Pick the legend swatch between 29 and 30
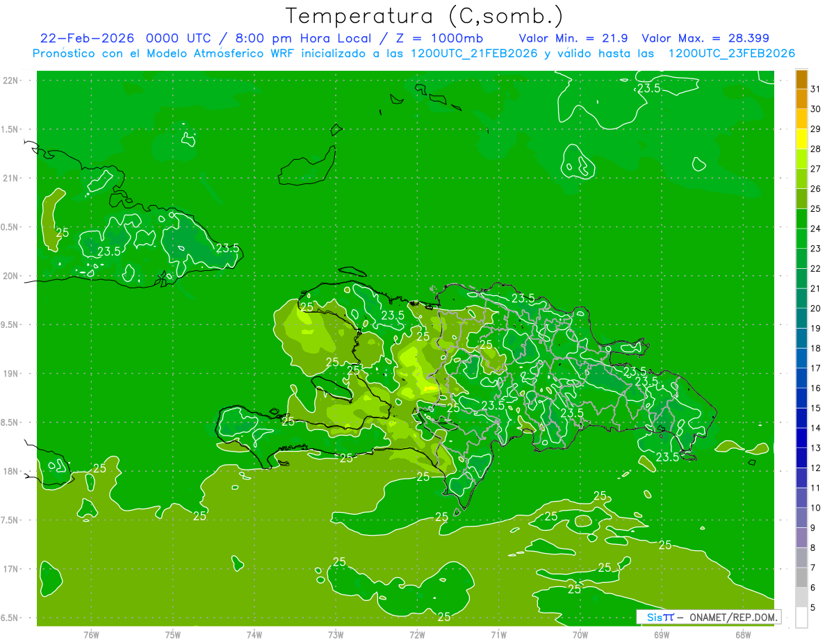This screenshot has width=834, height=644. [x=801, y=119]
